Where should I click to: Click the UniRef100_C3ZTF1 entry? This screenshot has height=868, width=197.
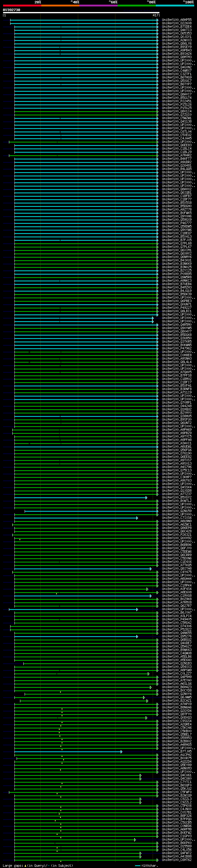pos(176,74)
